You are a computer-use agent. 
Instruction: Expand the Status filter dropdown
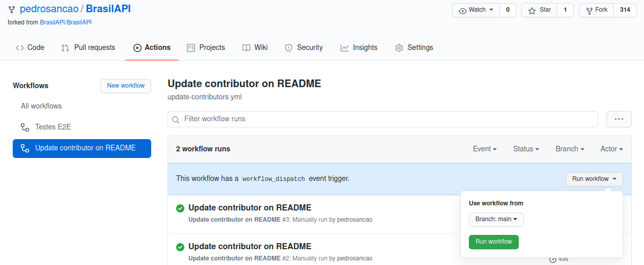click(x=526, y=149)
